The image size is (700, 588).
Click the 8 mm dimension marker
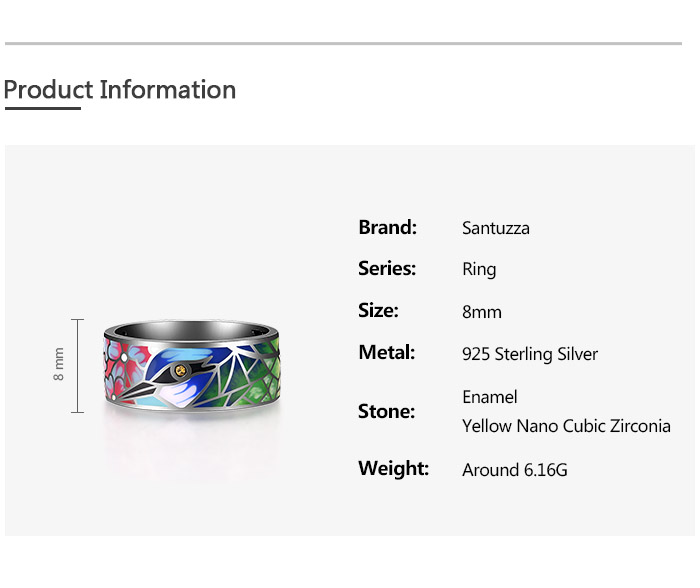(x=60, y=364)
